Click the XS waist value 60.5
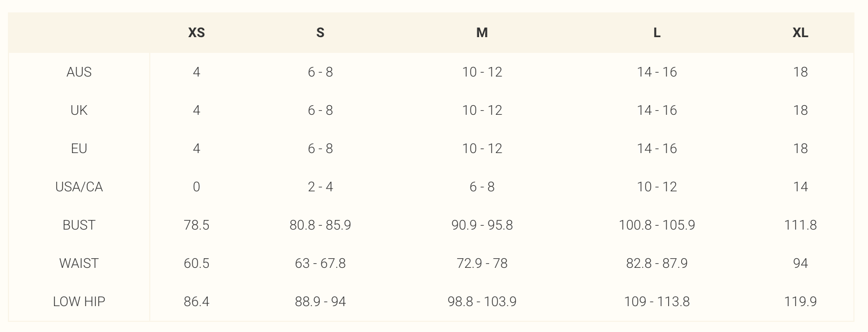Image resolution: width=868 pixels, height=332 pixels. point(196,263)
